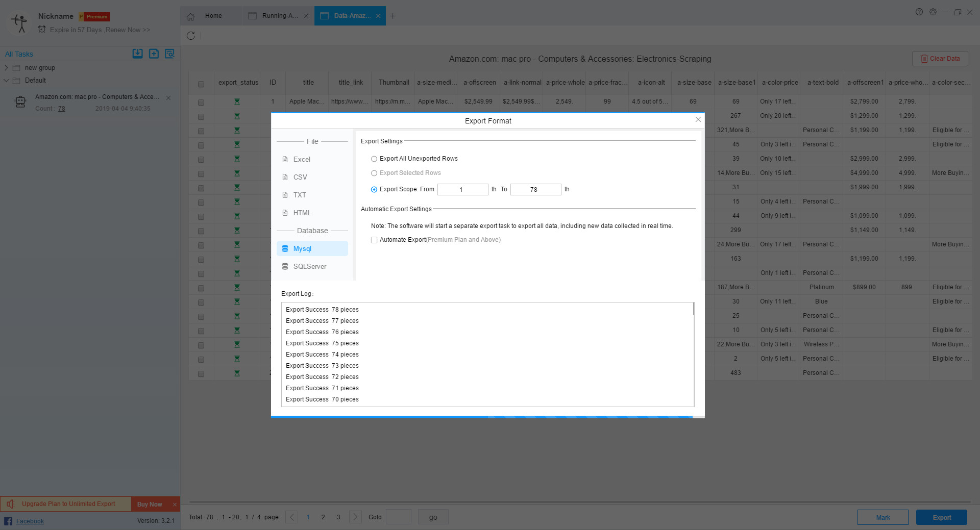Go to previous page arrow
Viewport: 980px width, 530px height.
(291, 517)
